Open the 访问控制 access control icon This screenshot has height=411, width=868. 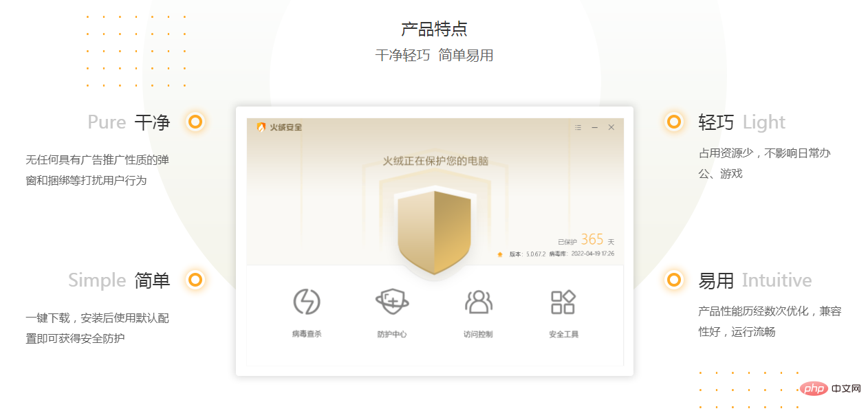[x=478, y=302]
